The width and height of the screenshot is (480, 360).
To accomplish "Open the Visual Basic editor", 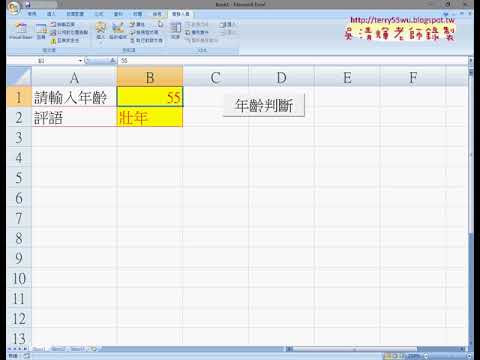I will click(21, 31).
